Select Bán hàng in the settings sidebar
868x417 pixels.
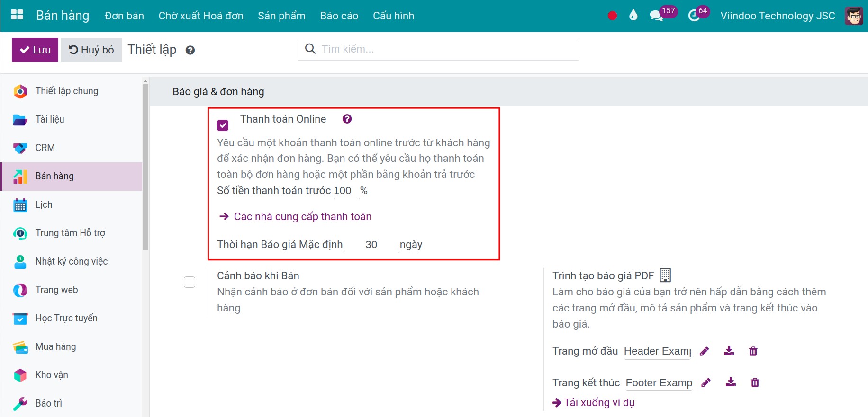72,176
